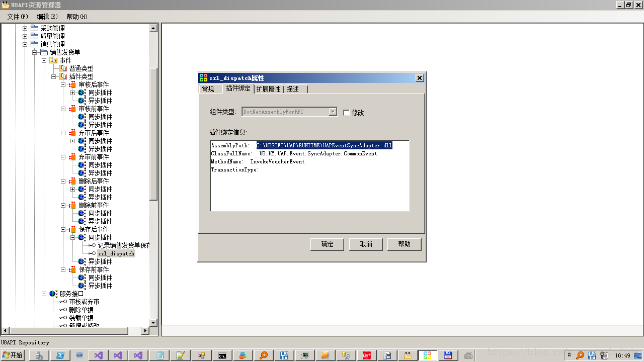644x362 pixels.
Task: Collapse the 销售管理 node
Action: point(25,44)
